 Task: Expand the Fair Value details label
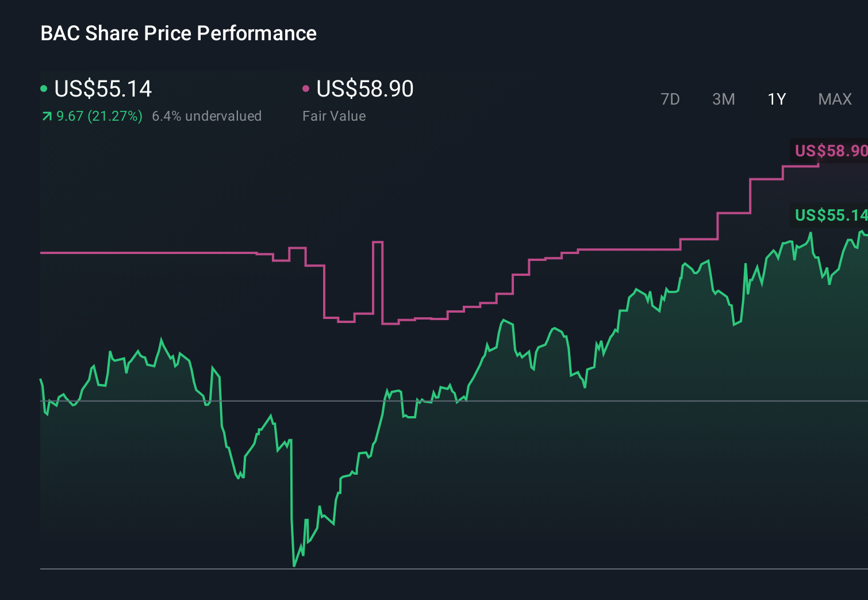(334, 116)
